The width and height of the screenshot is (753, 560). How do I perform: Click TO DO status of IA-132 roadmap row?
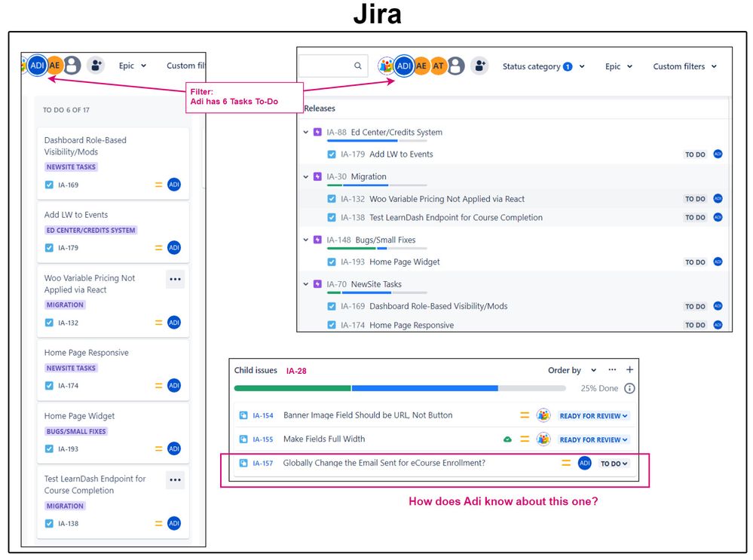pos(695,199)
